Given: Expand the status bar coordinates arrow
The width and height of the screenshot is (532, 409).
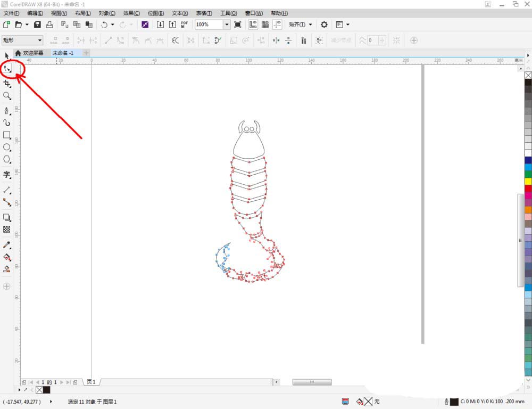Looking at the screenshot, I should pos(51,402).
